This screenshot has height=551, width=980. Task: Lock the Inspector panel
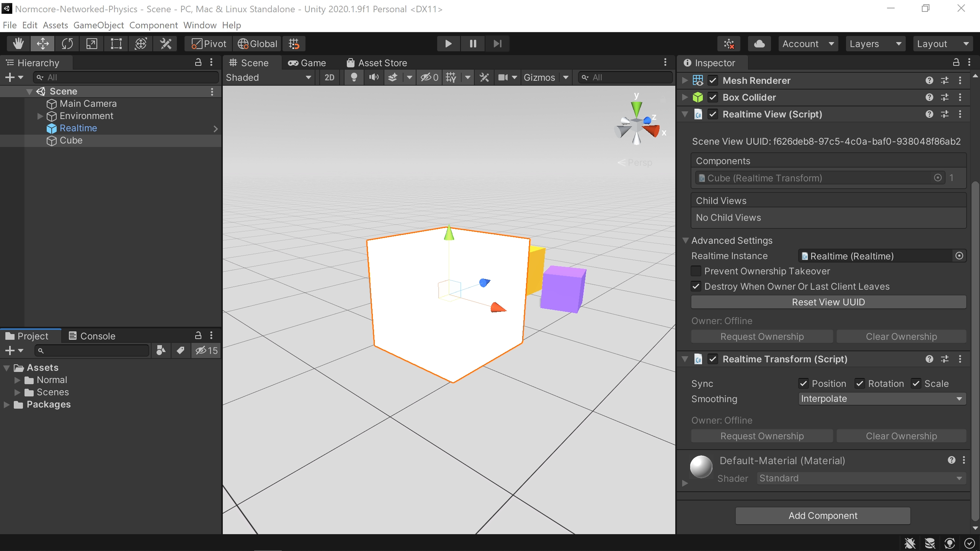pos(956,62)
